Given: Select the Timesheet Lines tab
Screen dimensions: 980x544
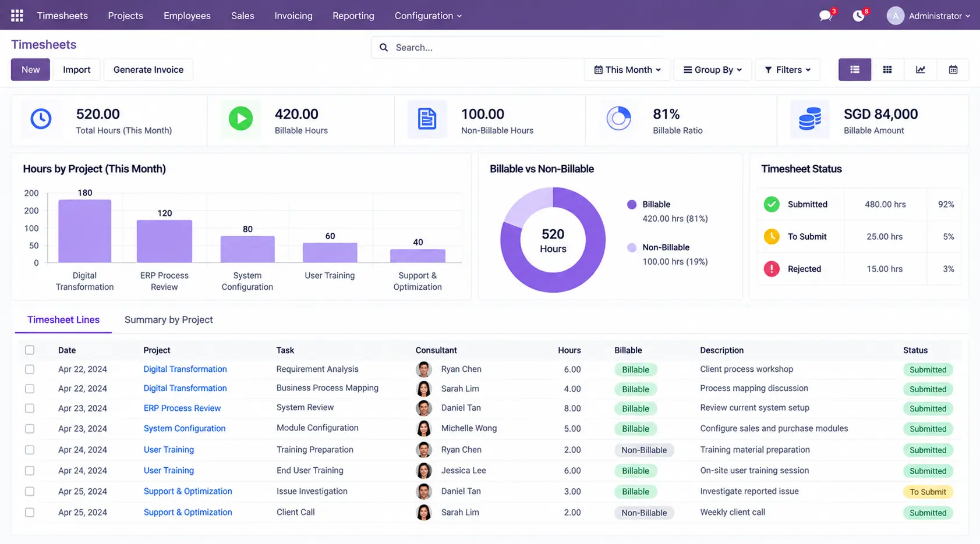Looking at the screenshot, I should [63, 319].
